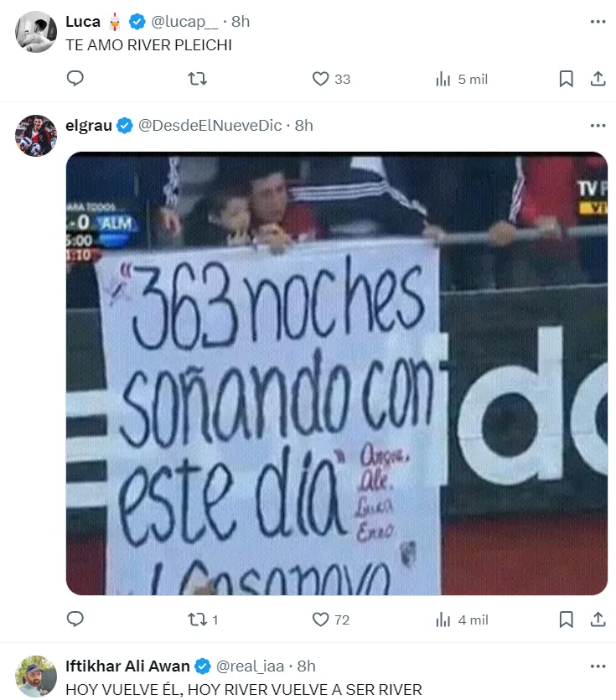Open the @lucap__ profile handle

(184, 22)
